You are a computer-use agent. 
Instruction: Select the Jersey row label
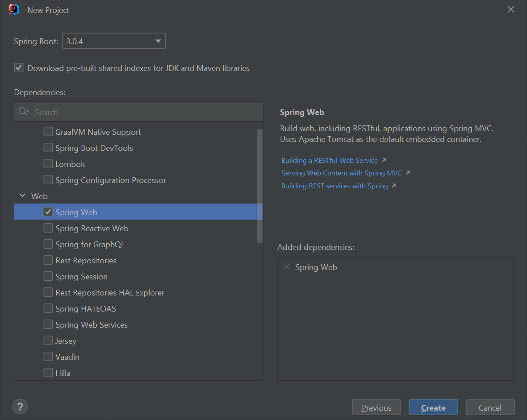click(66, 341)
